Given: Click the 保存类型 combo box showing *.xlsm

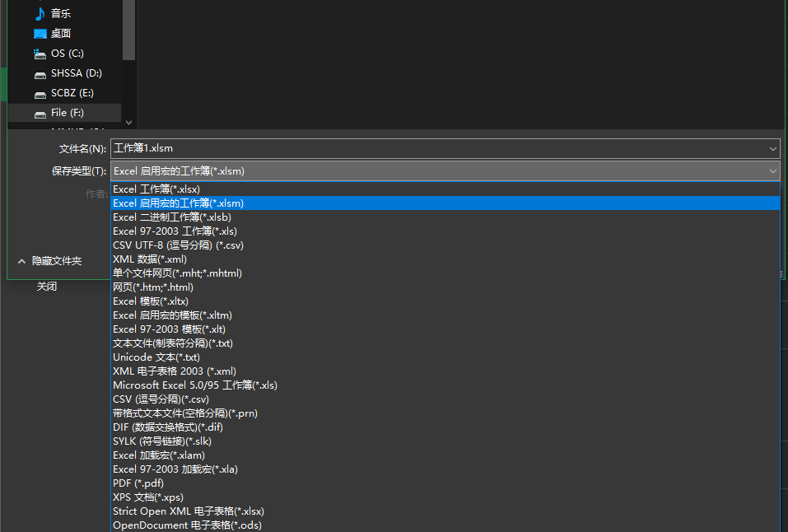Looking at the screenshot, I should click(x=445, y=171).
